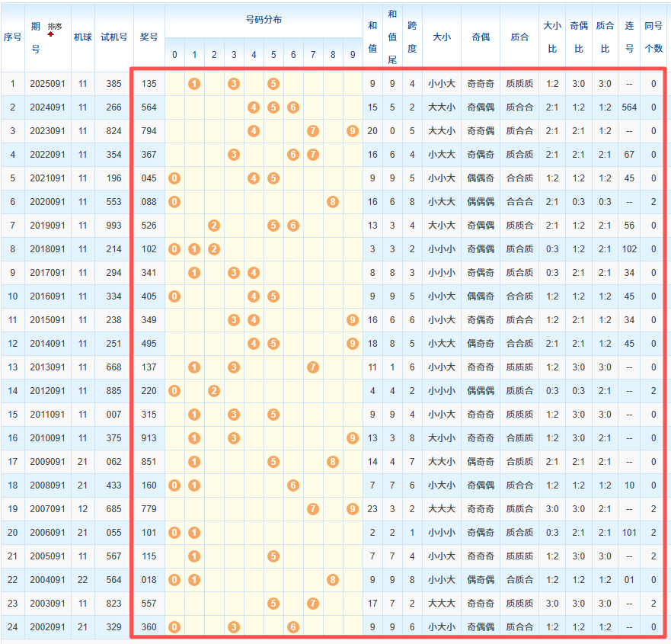671x644 pixels.
Task: Click orange ball 3 in row 2010091
Action: click(234, 438)
